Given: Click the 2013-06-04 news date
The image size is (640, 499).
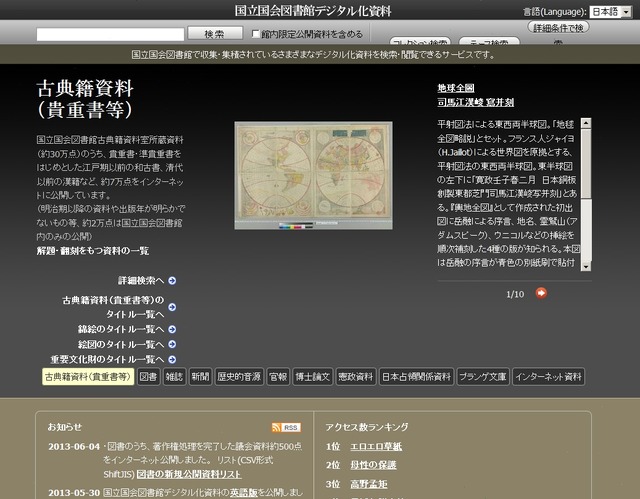Looking at the screenshot, I should (x=74, y=447).
